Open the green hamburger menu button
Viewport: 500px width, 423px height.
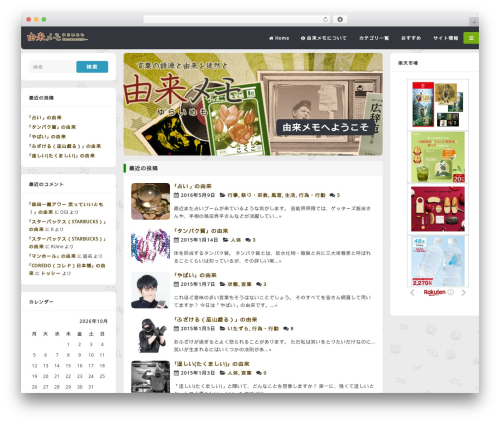471,38
